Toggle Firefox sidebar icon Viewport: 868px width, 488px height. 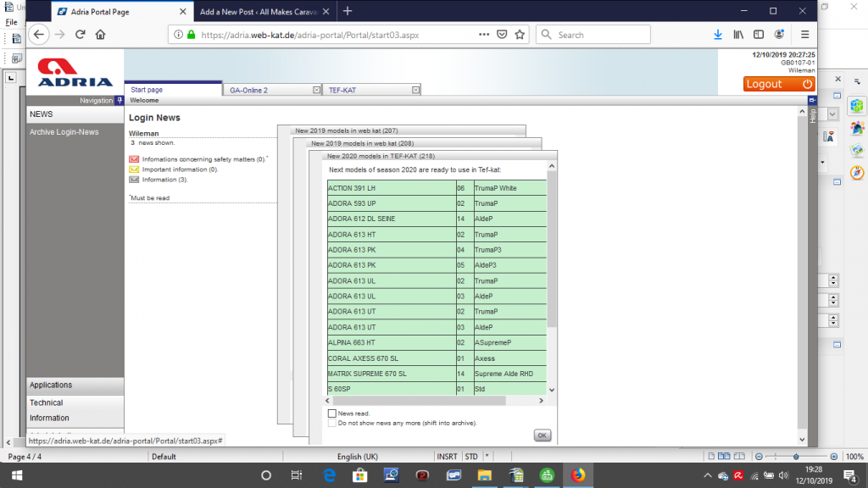click(759, 34)
